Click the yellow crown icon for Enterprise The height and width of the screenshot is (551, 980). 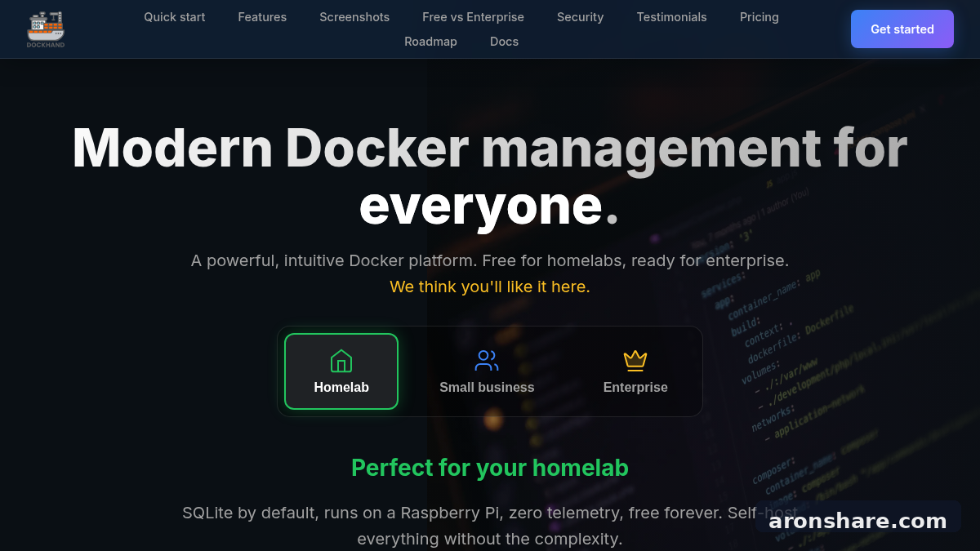click(635, 361)
